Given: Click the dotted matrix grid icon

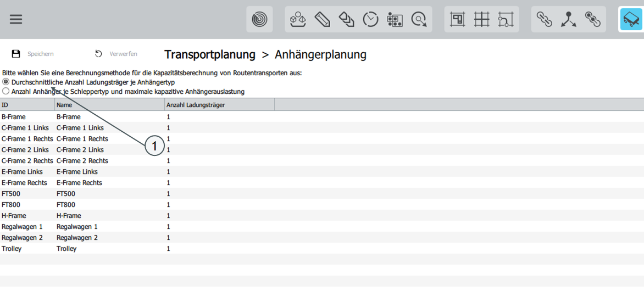Looking at the screenshot, I should pyautogui.click(x=395, y=19).
